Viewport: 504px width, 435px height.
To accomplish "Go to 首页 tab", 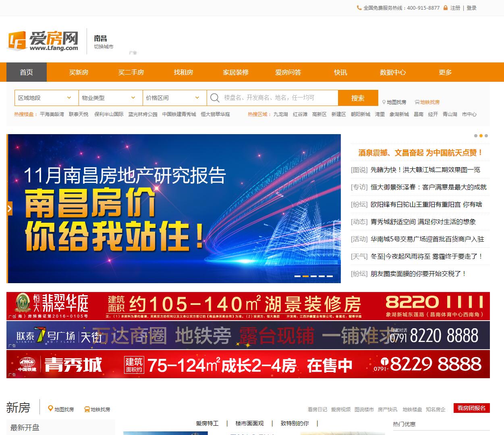I will pos(27,72).
